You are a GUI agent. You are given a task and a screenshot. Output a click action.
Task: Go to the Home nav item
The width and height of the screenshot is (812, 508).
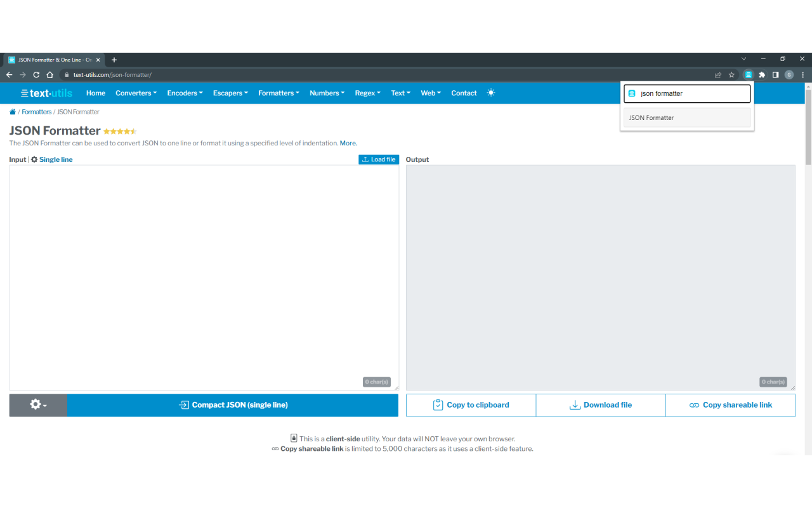pos(96,93)
